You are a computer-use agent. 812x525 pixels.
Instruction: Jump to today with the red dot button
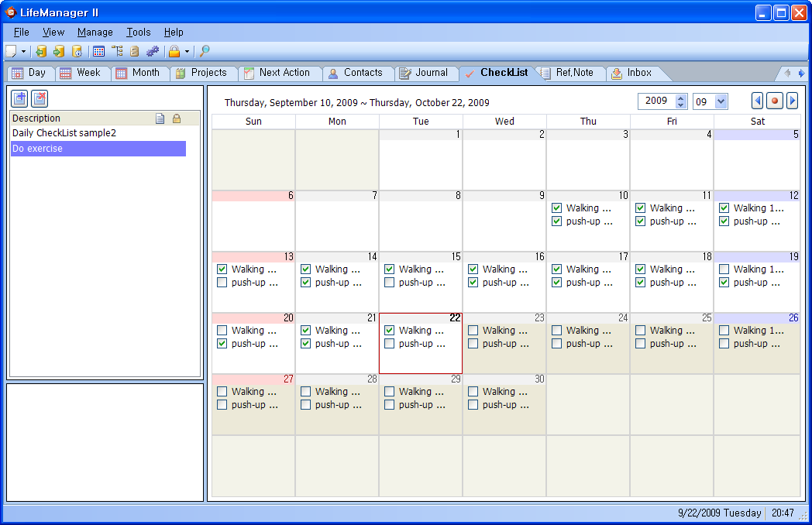pos(775,101)
